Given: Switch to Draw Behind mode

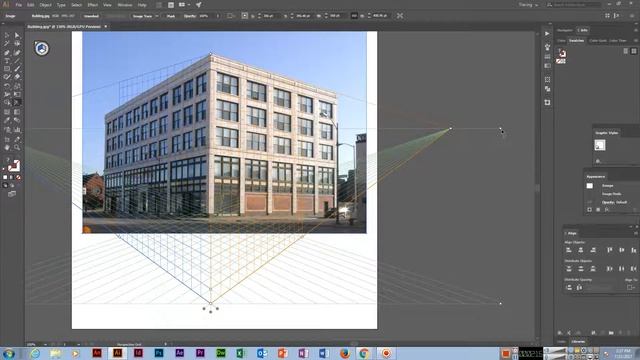Looking at the screenshot, I should point(11,185).
